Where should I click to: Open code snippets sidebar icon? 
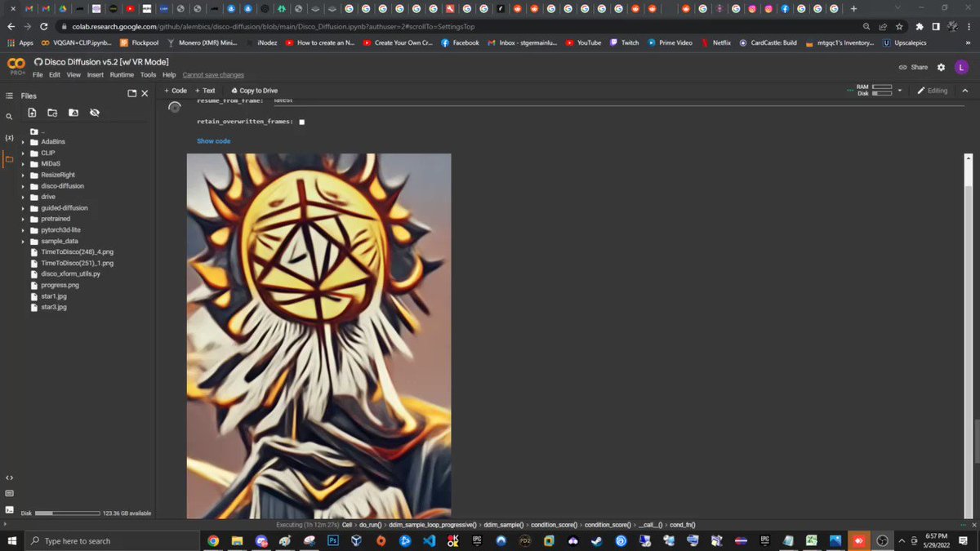9,478
